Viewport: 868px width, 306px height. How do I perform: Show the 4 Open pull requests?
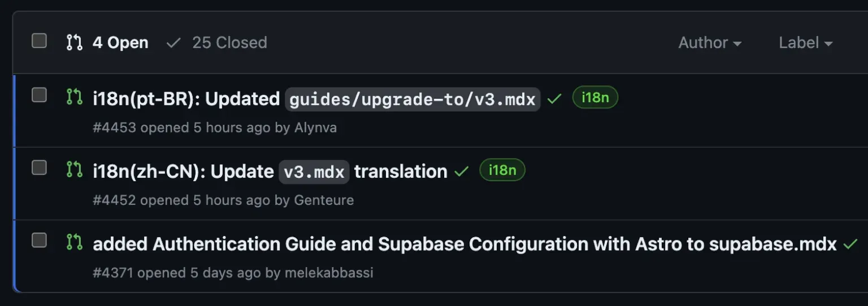pyautogui.click(x=120, y=42)
